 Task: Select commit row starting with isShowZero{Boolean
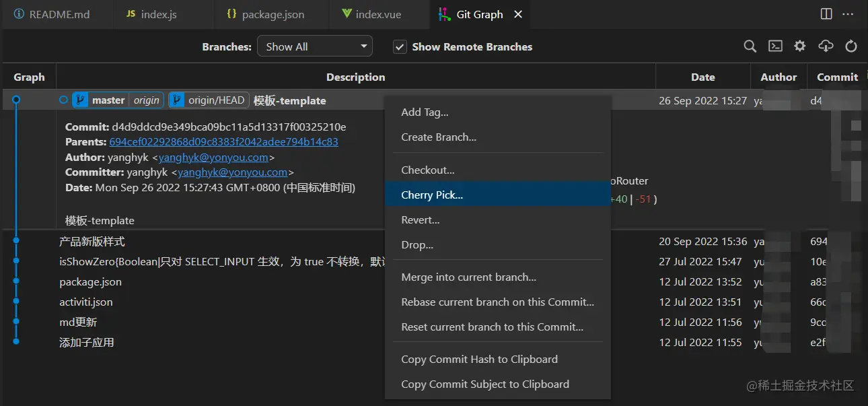(x=434, y=261)
